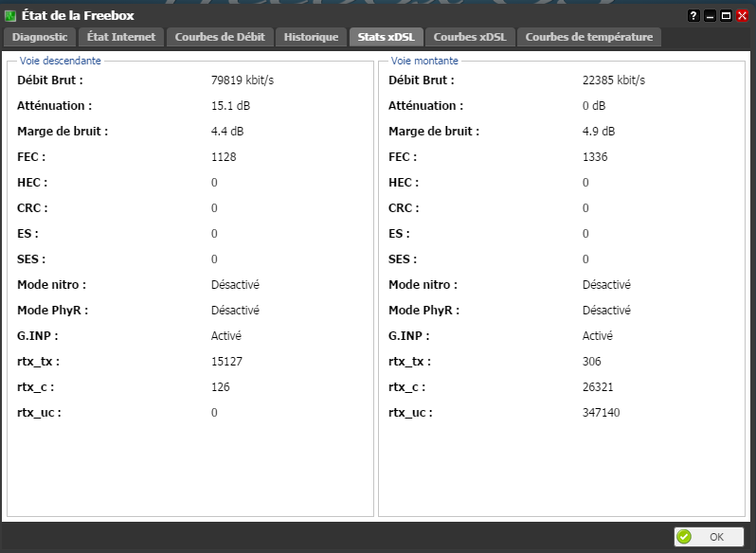The height and width of the screenshot is (553, 756).
Task: Click the rtx_tx value 15127
Action: [226, 362]
